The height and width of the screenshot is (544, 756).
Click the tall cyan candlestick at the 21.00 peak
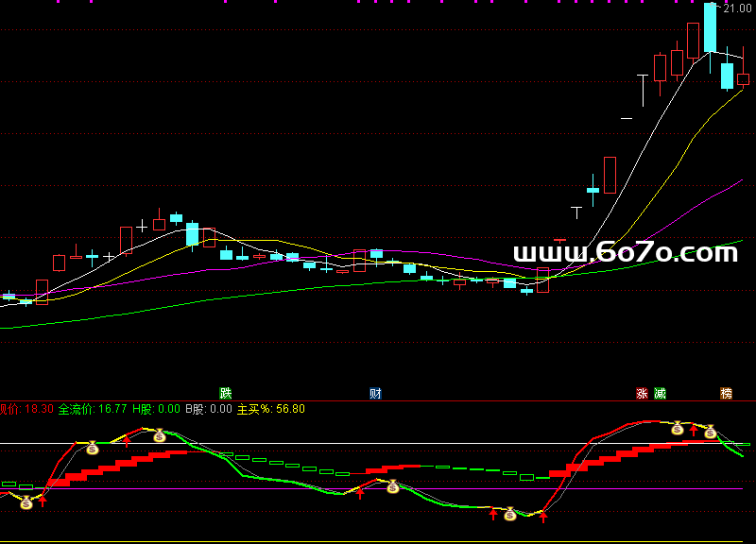tap(710, 27)
